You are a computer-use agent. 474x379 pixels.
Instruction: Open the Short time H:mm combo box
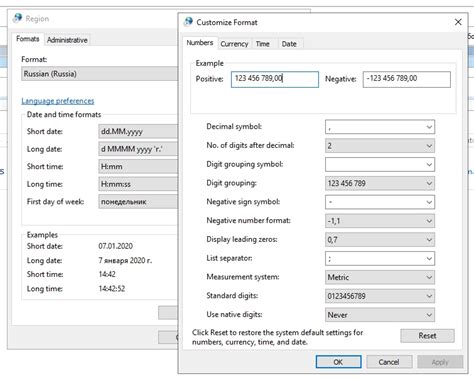tap(138, 166)
